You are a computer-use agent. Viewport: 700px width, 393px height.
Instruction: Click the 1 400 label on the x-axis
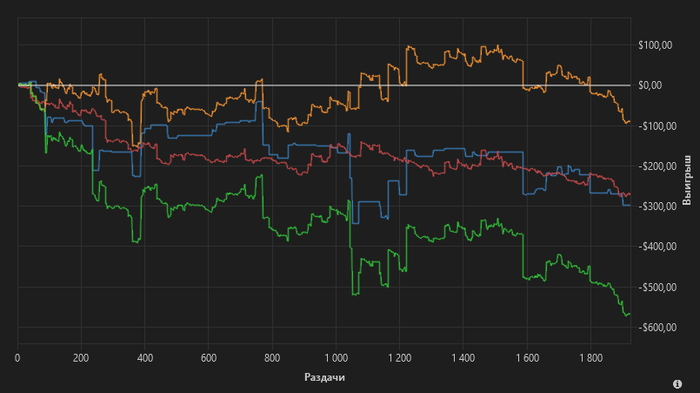pyautogui.click(x=463, y=358)
